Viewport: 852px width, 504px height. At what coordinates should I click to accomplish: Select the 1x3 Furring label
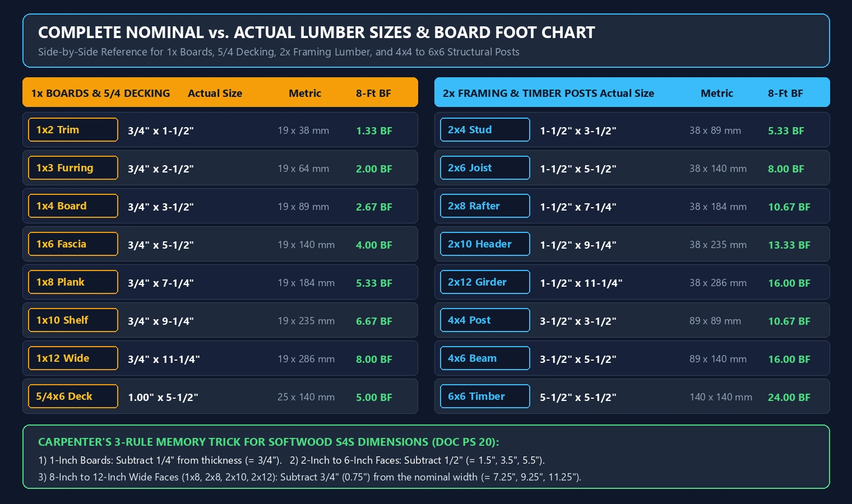[73, 168]
